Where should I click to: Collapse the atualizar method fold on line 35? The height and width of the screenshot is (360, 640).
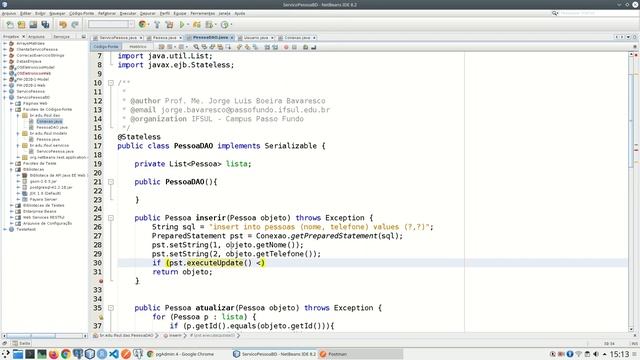pos(111,308)
